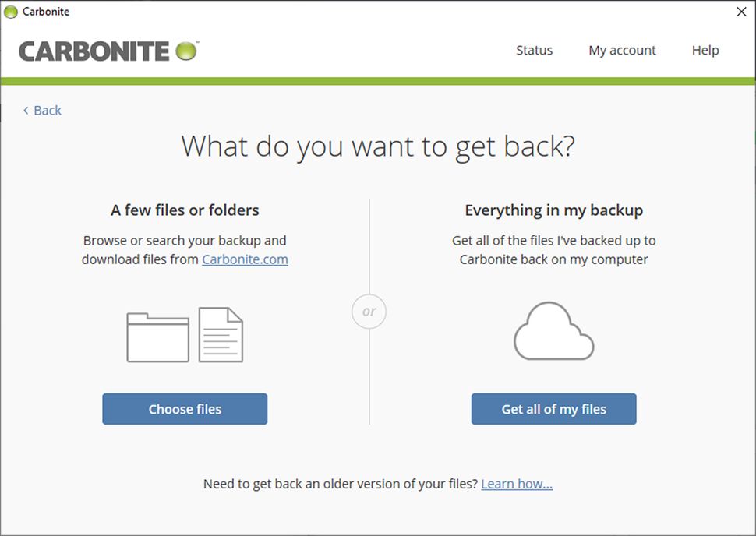Image resolution: width=756 pixels, height=536 pixels.
Task: Click the document icon beside the folder illustration
Action: 221,335
